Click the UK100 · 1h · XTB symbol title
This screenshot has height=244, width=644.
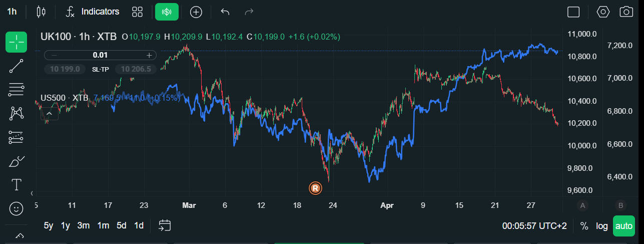pos(79,37)
